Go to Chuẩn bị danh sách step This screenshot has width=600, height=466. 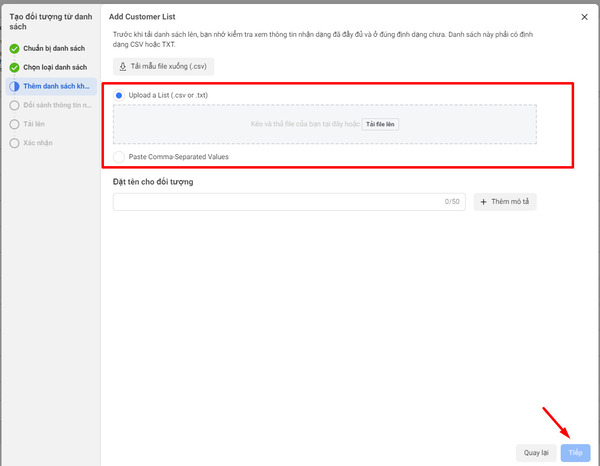coord(57,48)
